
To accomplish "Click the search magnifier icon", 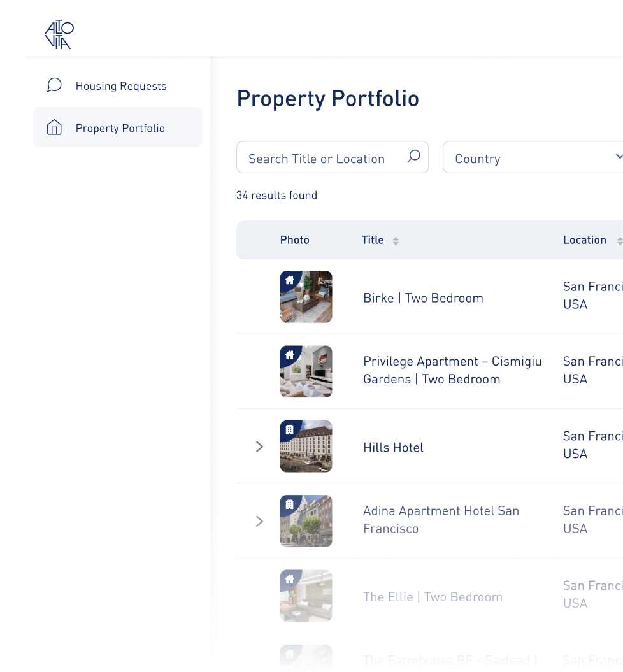I will [413, 156].
